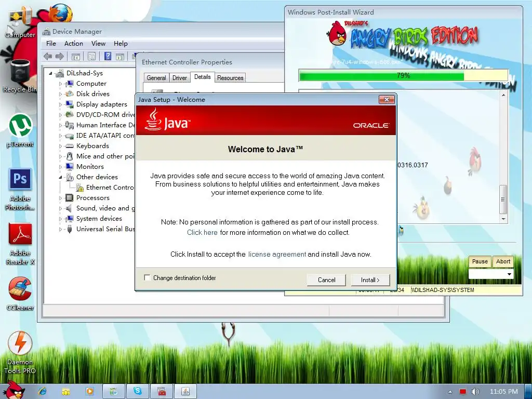The height and width of the screenshot is (399, 532).
Task: Open the Adobe Photoshop desktop icon
Action: [20, 189]
